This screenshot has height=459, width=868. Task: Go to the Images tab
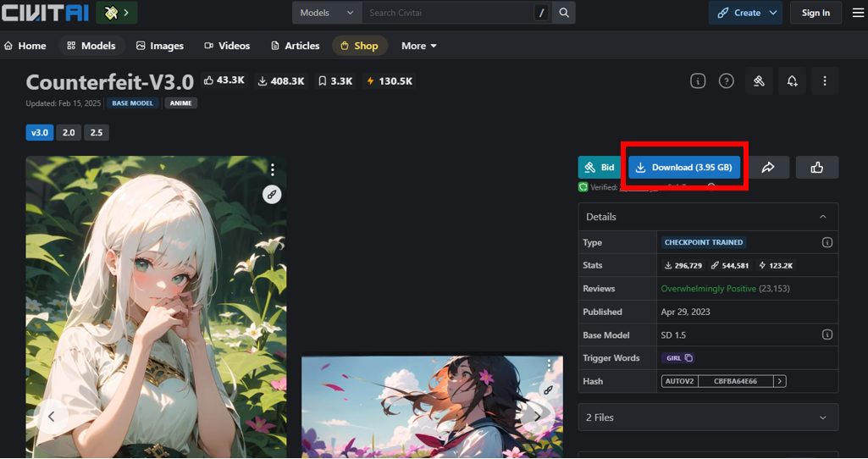160,46
